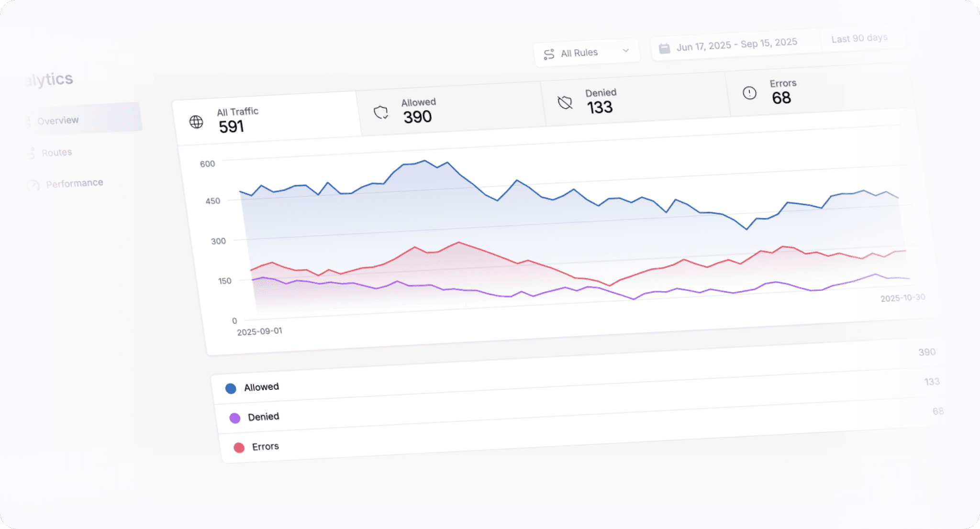Toggle the Denied series legend row
The height and width of the screenshot is (529, 980).
263,417
